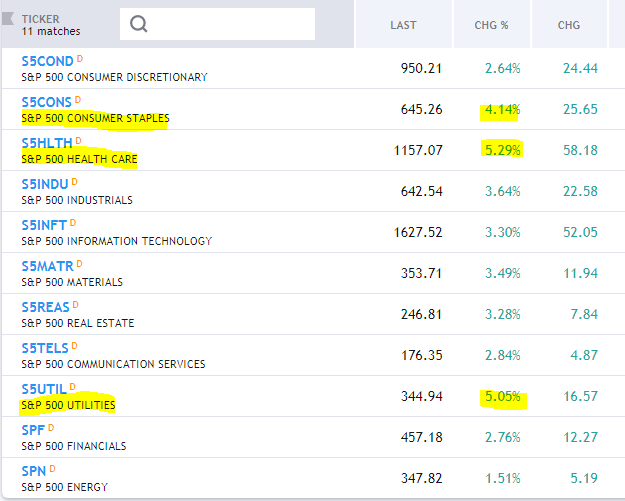Open the S5CONS ticker link

(47, 102)
